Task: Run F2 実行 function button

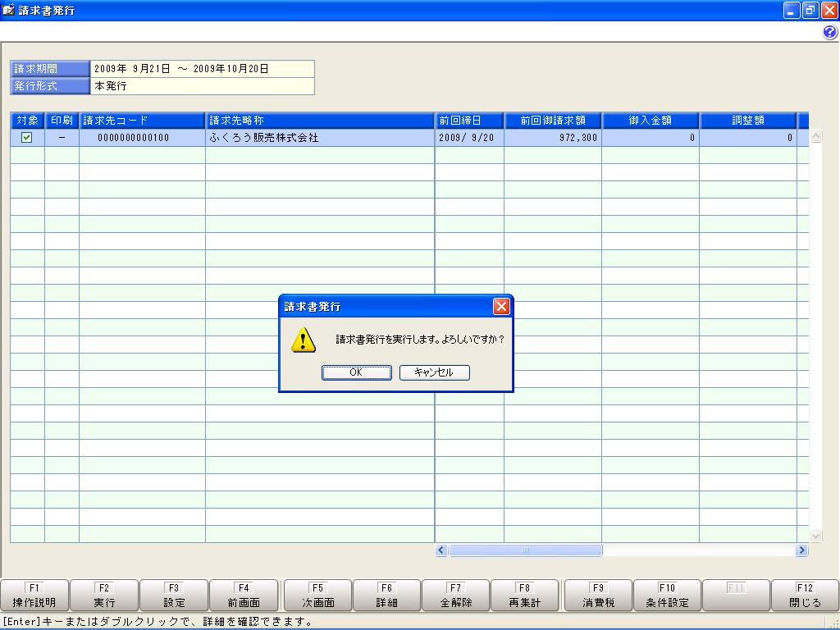Action: 104,596
